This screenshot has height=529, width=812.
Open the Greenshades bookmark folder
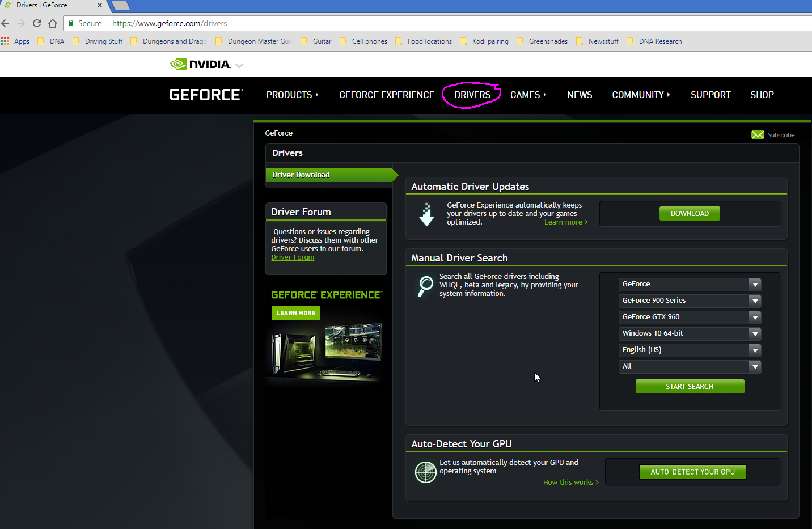[x=542, y=41]
